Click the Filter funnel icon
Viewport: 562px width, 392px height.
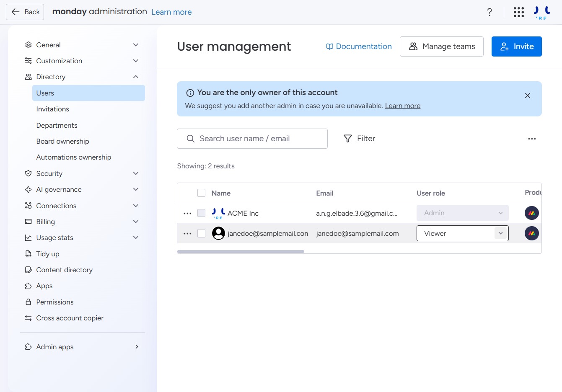coord(347,139)
